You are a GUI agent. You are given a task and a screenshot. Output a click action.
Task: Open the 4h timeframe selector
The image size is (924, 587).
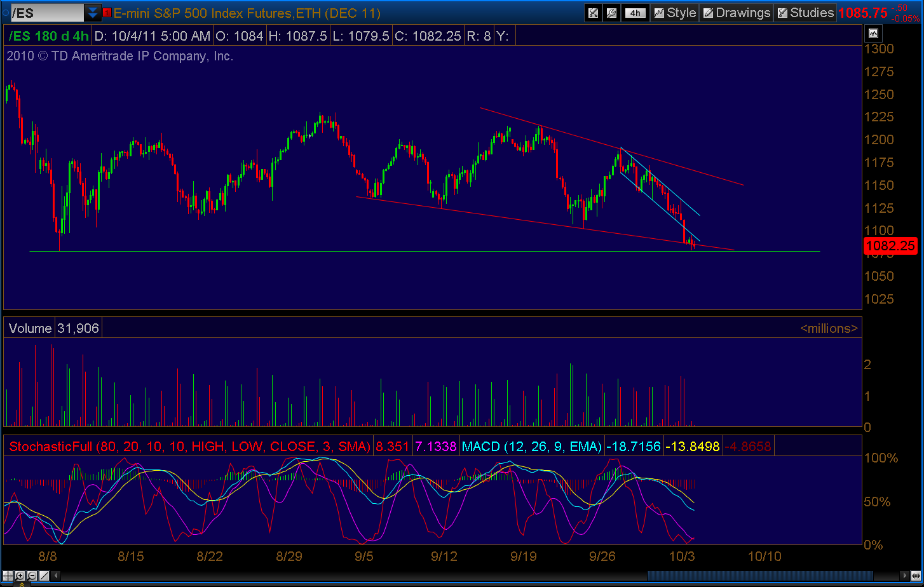(x=635, y=13)
